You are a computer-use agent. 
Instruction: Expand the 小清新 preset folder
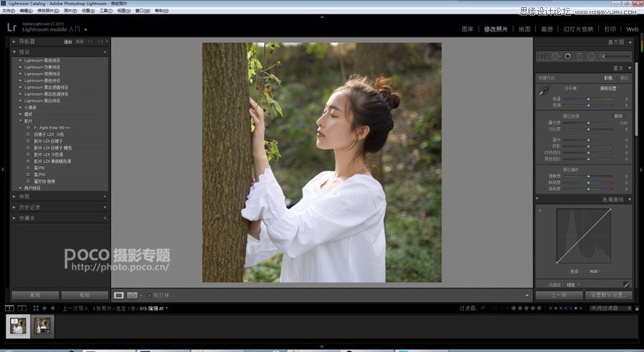[x=21, y=107]
